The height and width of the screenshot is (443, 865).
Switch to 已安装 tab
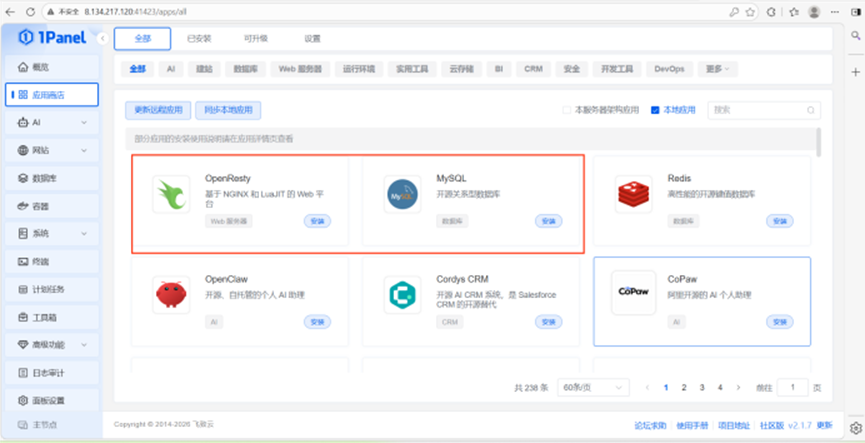tap(199, 39)
